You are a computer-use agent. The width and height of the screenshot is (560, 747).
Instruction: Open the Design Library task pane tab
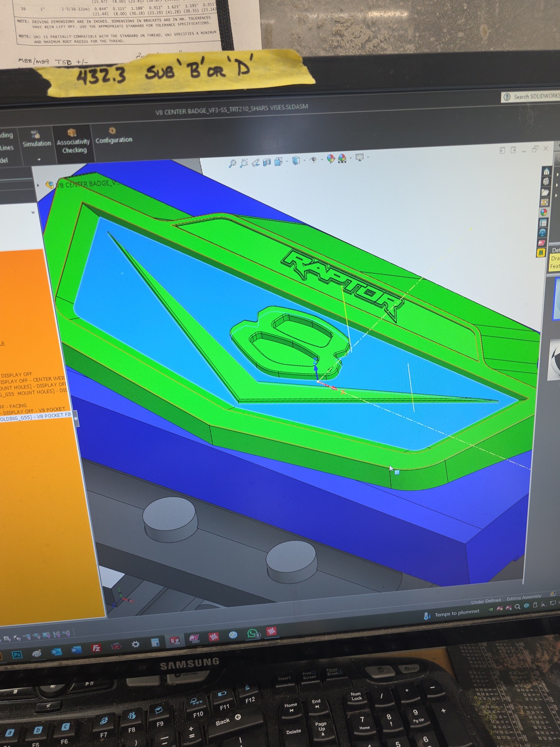pos(545,182)
